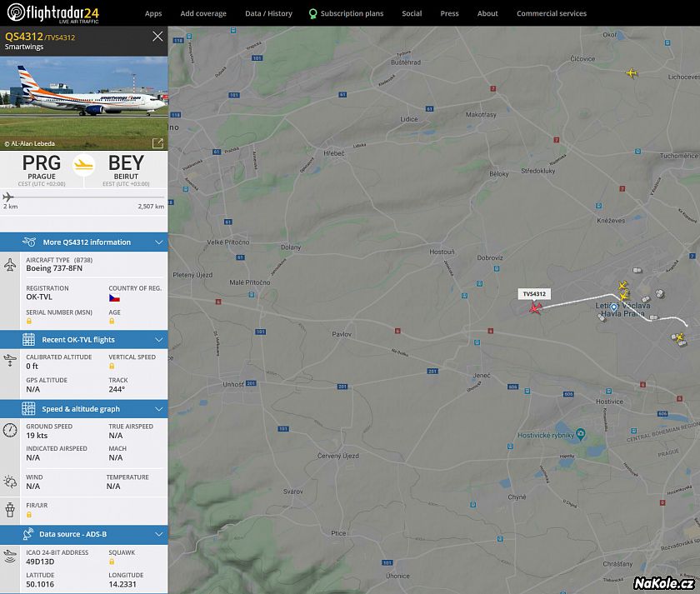700x594 pixels.
Task: Click the QS4312 flight number heading
Action: (x=23, y=37)
